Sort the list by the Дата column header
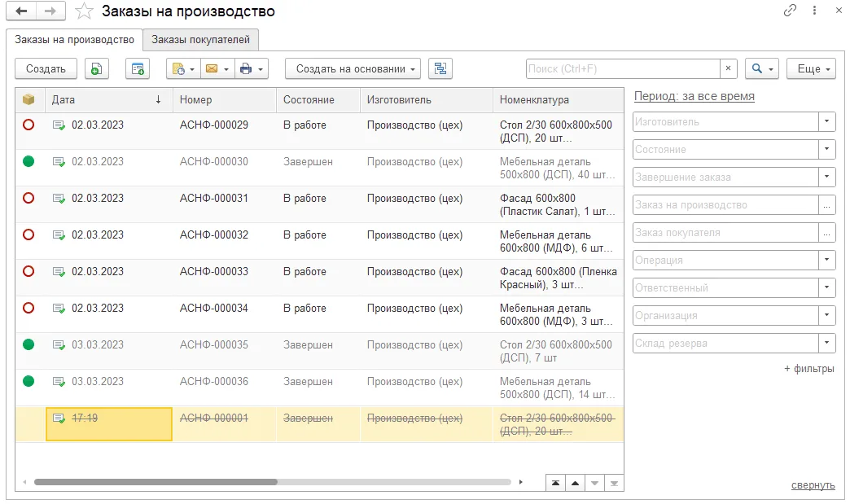The width and height of the screenshot is (850, 504). pos(109,99)
